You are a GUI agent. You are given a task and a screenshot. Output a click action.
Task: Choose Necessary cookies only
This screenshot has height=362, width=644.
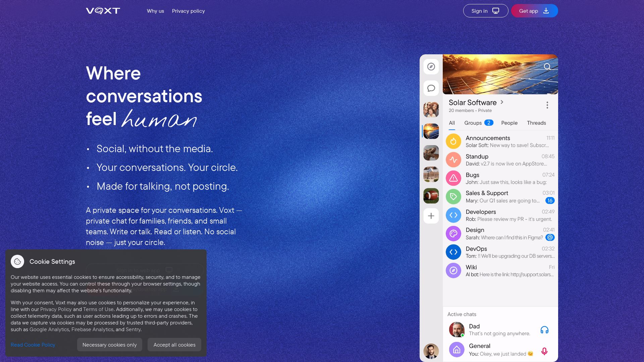tap(110, 345)
